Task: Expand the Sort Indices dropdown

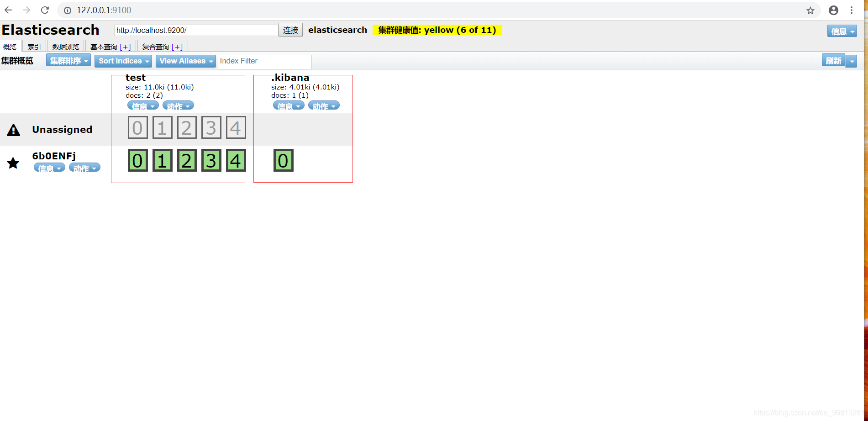Action: [124, 61]
